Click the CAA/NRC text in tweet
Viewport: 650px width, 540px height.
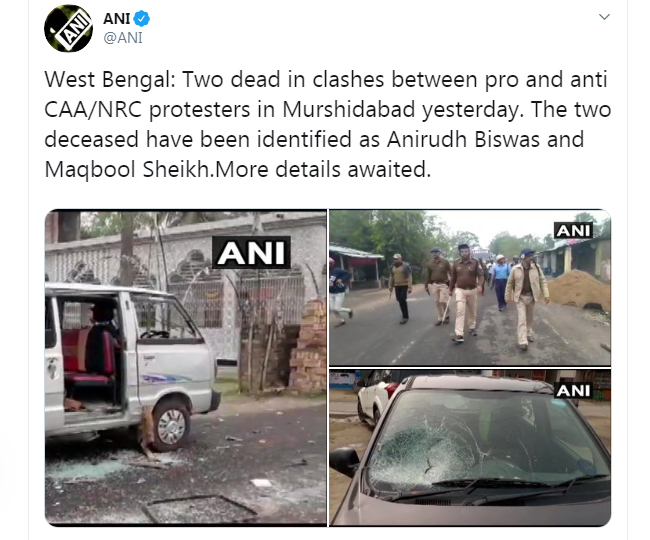(93, 110)
